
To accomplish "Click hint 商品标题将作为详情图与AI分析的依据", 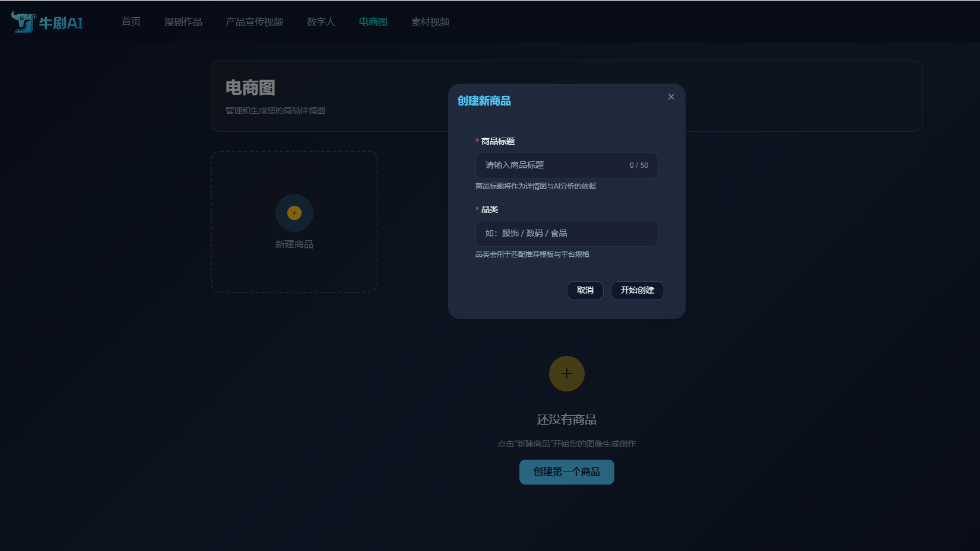I will pyautogui.click(x=535, y=186).
